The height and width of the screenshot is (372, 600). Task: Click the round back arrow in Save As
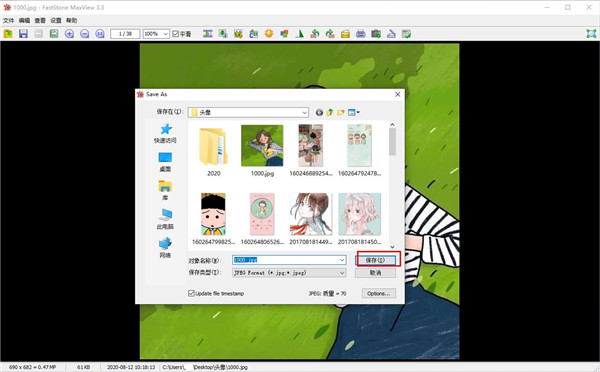pos(319,112)
